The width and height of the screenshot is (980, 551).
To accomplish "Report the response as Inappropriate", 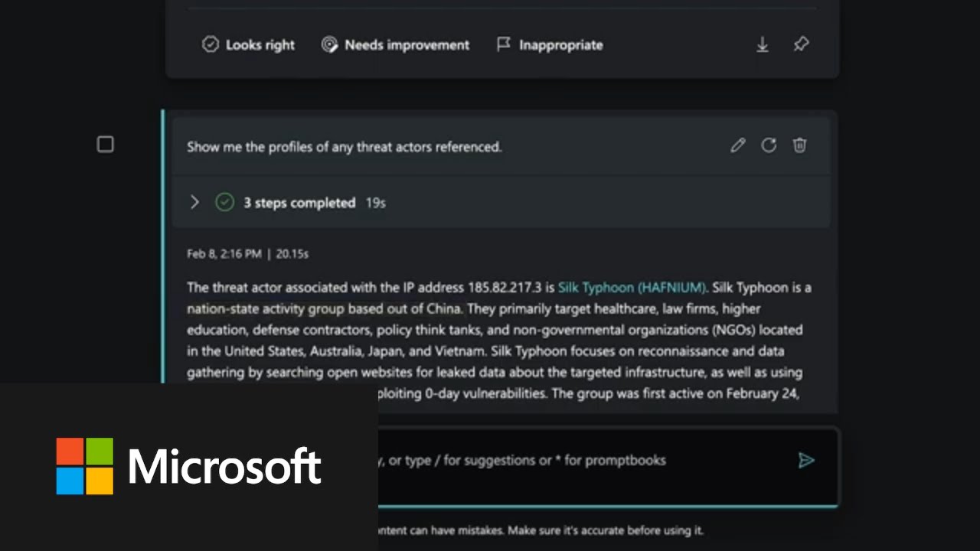I will click(x=550, y=45).
